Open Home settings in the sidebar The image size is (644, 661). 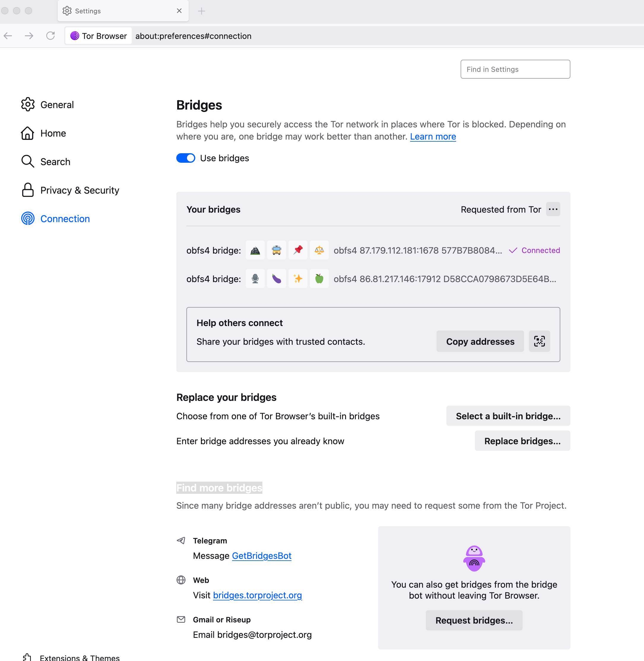(53, 133)
